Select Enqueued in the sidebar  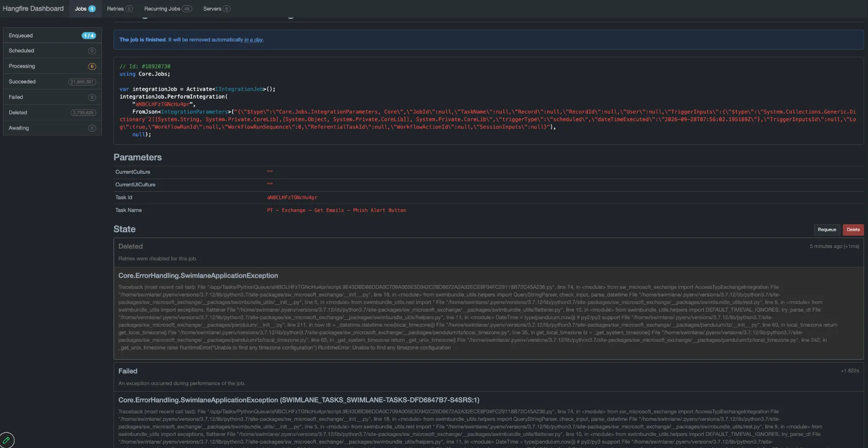click(52, 35)
